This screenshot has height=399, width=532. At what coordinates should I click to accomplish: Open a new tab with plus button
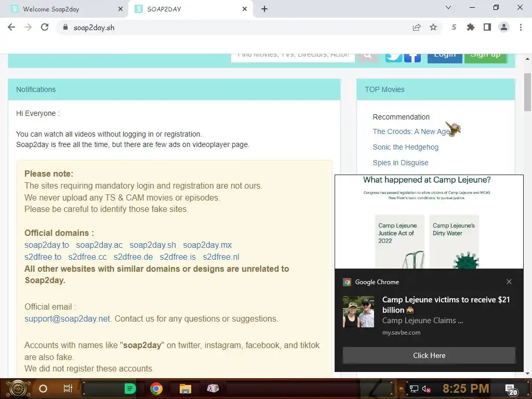pyautogui.click(x=264, y=9)
